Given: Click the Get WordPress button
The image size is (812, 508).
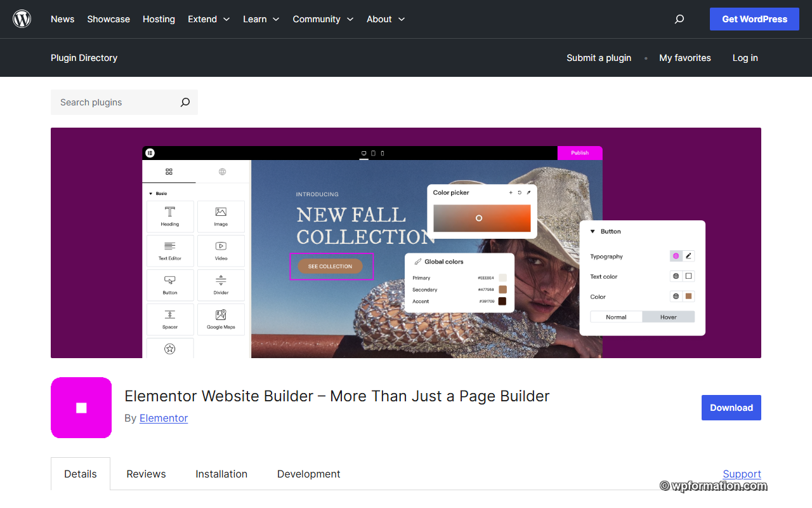Looking at the screenshot, I should coord(754,19).
